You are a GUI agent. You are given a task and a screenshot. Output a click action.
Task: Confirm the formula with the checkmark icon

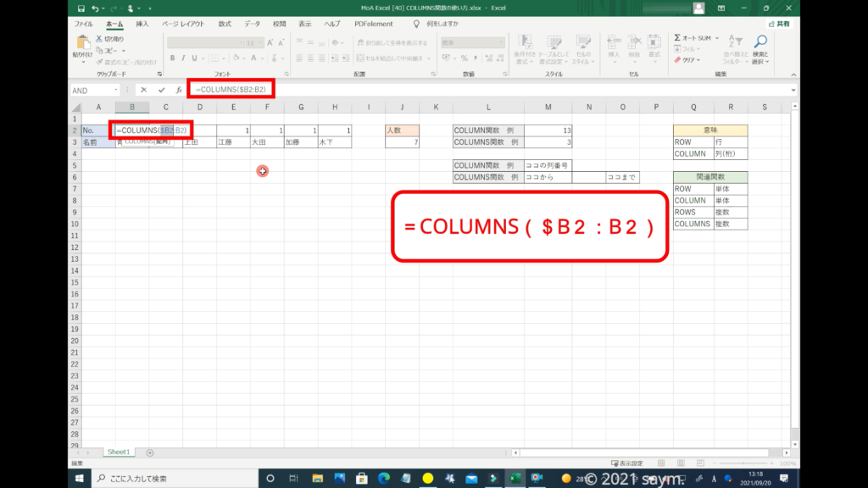tap(161, 90)
